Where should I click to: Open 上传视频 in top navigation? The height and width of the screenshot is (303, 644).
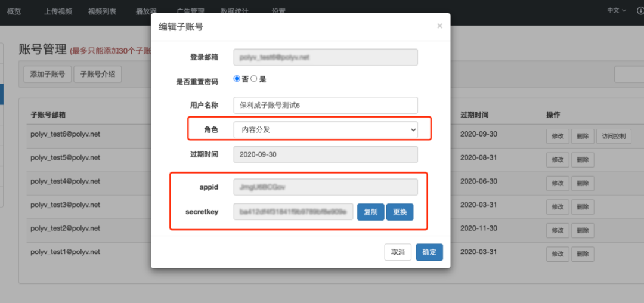pyautogui.click(x=58, y=11)
